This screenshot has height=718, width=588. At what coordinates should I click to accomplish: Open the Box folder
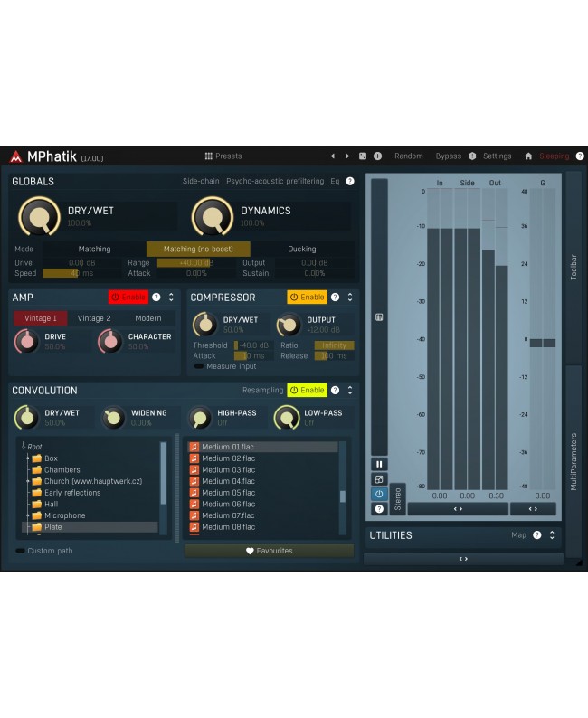[51, 458]
